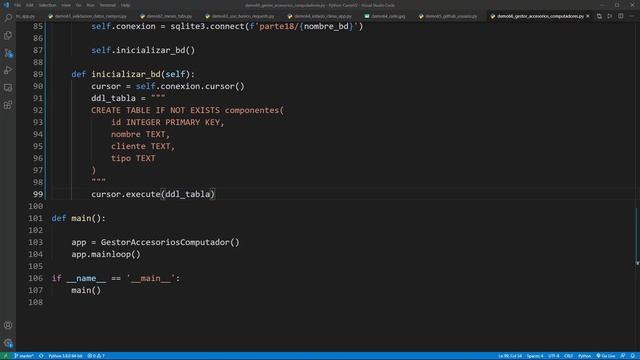Click the remote window indicator in status bar
Viewport: 640px width, 360px height.
click(5, 356)
